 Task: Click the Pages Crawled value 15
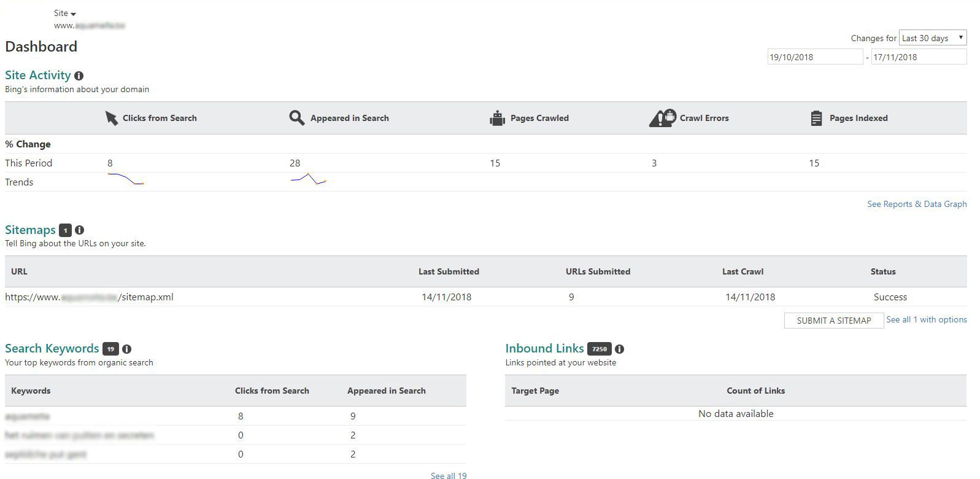coord(495,163)
